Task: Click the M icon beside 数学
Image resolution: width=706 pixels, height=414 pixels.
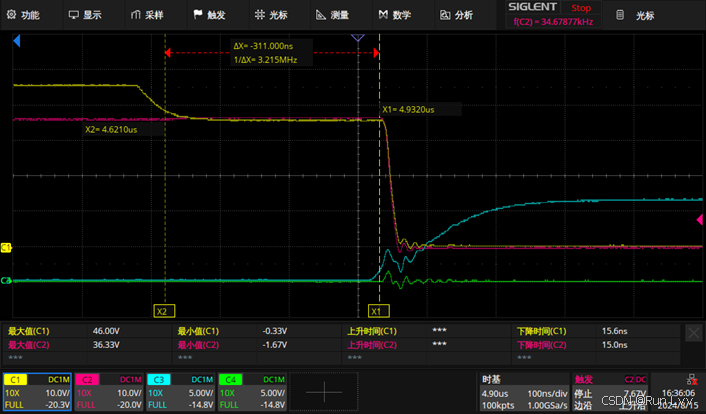Action: (x=383, y=15)
